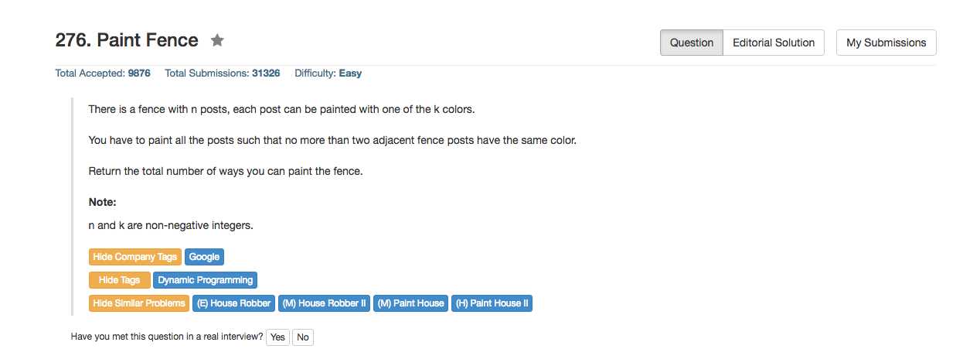The width and height of the screenshot is (980, 349).
Task: View My Submissions
Action: coord(886,43)
